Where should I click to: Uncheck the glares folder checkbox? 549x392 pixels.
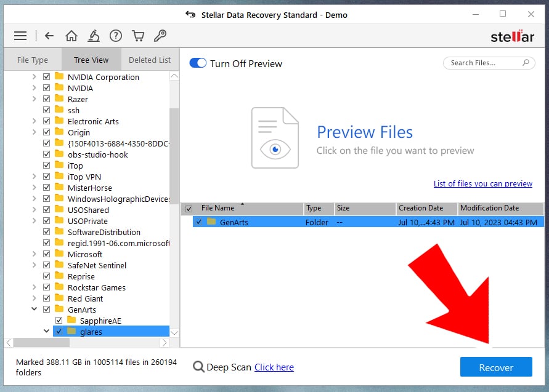pyautogui.click(x=59, y=331)
